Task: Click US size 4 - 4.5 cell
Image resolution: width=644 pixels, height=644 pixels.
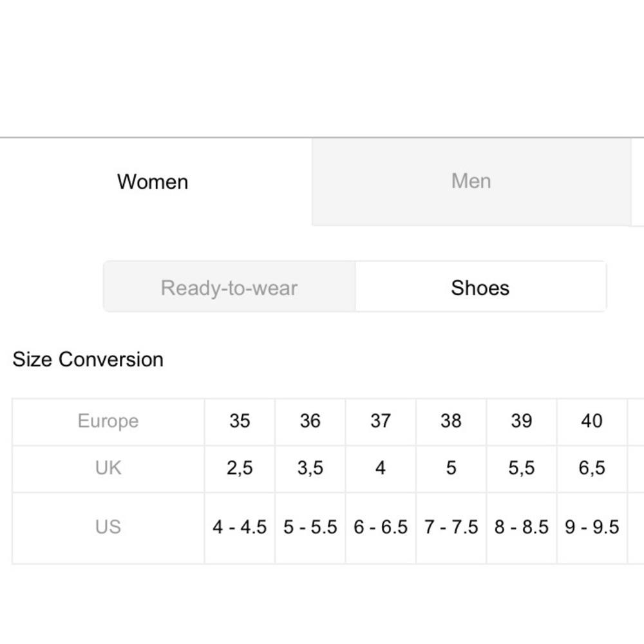Action: (x=240, y=527)
